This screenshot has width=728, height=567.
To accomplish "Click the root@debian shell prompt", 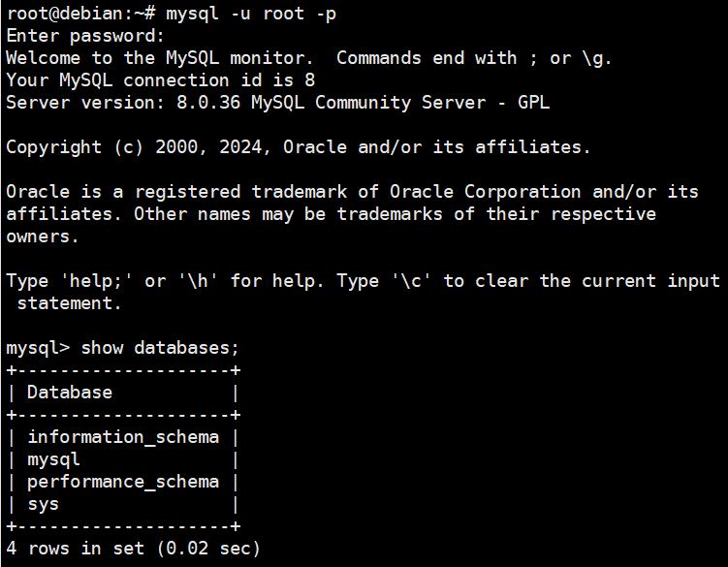I will [x=80, y=14].
